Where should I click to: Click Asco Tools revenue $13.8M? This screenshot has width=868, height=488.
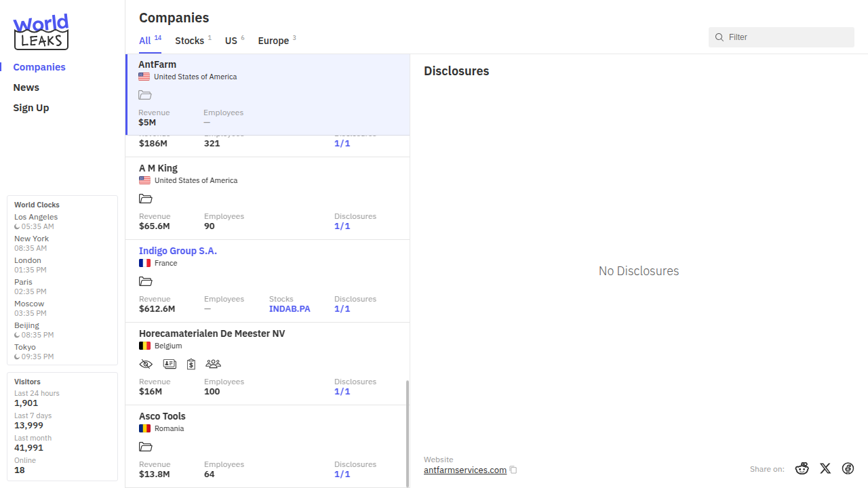tap(155, 474)
